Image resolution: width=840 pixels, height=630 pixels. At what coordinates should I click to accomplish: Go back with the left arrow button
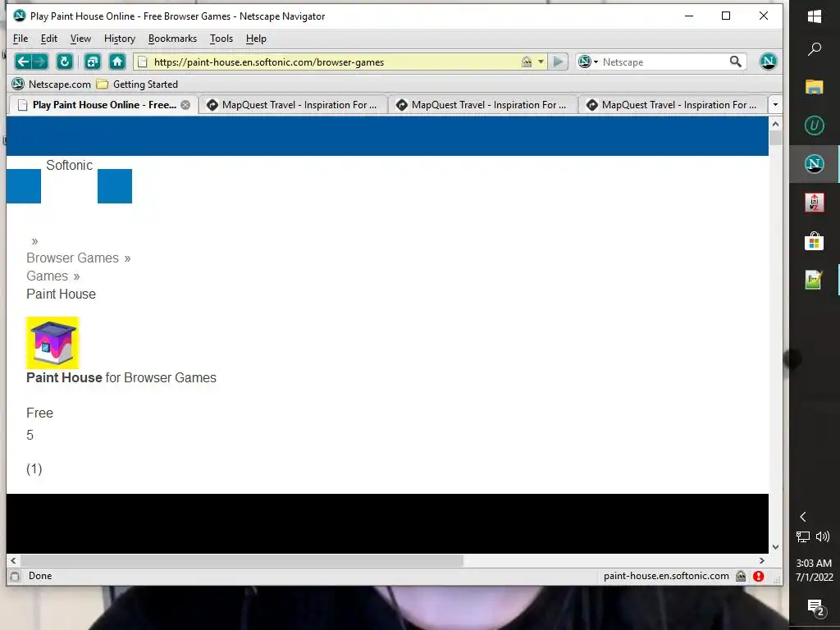coord(22,62)
